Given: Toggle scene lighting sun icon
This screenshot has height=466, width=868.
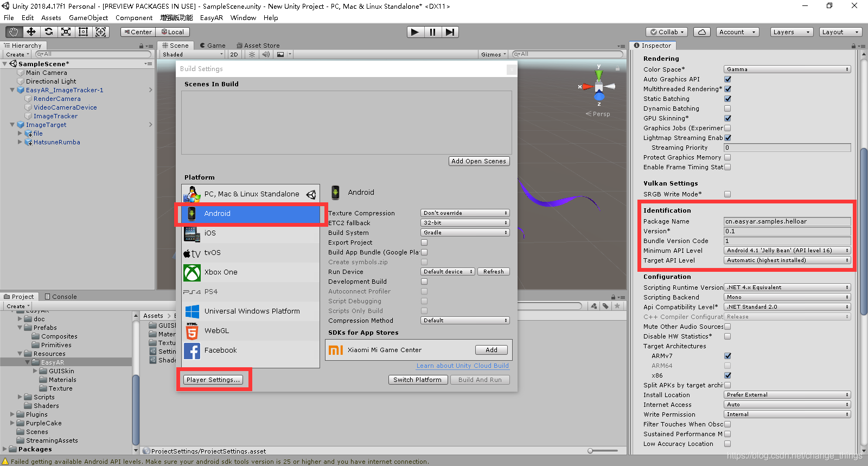Looking at the screenshot, I should click(252, 54).
